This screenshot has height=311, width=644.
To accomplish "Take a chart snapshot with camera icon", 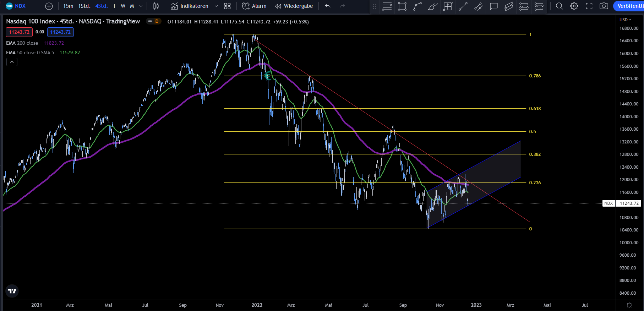I will [x=604, y=6].
